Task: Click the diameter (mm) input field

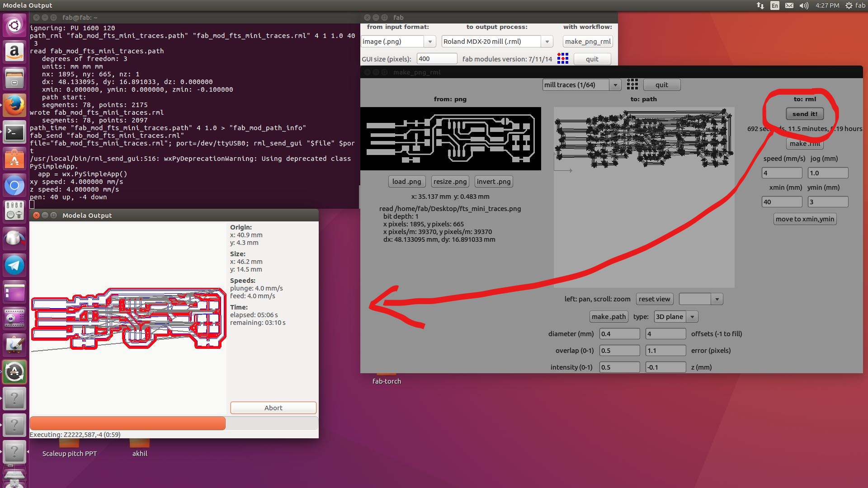Action: pos(619,334)
